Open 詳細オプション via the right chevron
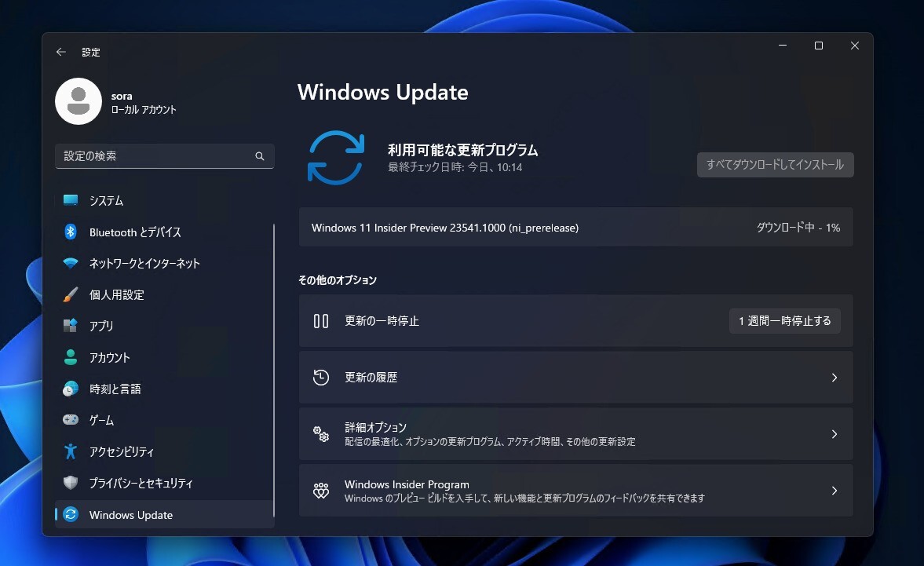 834,433
